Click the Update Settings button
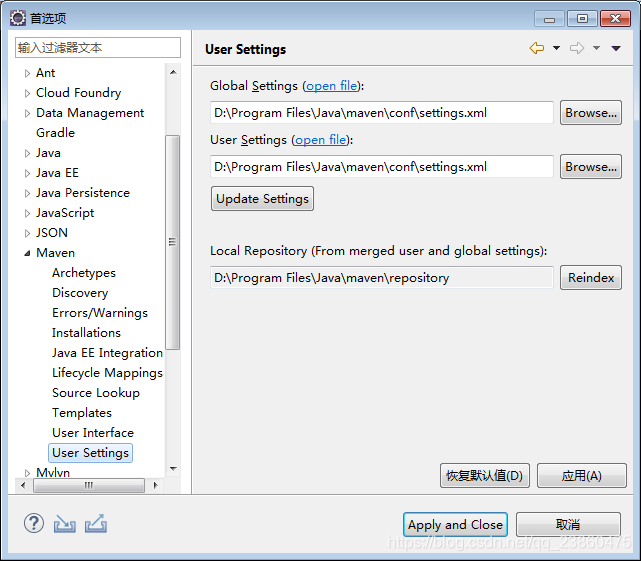 262,199
